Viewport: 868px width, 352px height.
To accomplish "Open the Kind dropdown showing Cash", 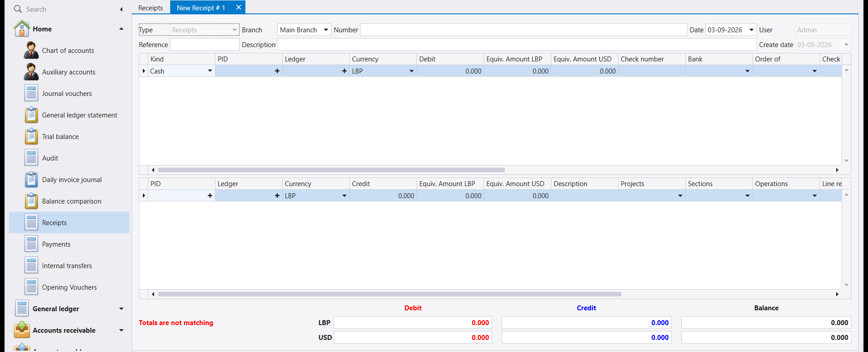I will pos(210,71).
